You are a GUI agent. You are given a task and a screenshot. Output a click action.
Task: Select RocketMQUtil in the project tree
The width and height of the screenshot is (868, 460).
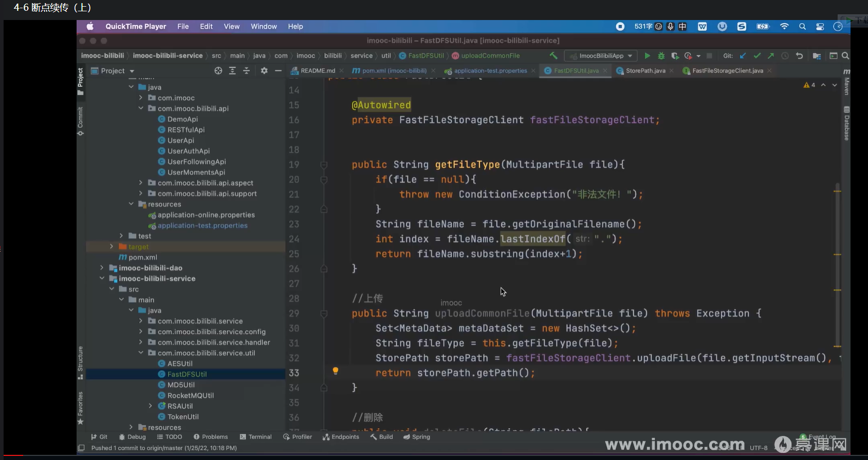(x=190, y=395)
